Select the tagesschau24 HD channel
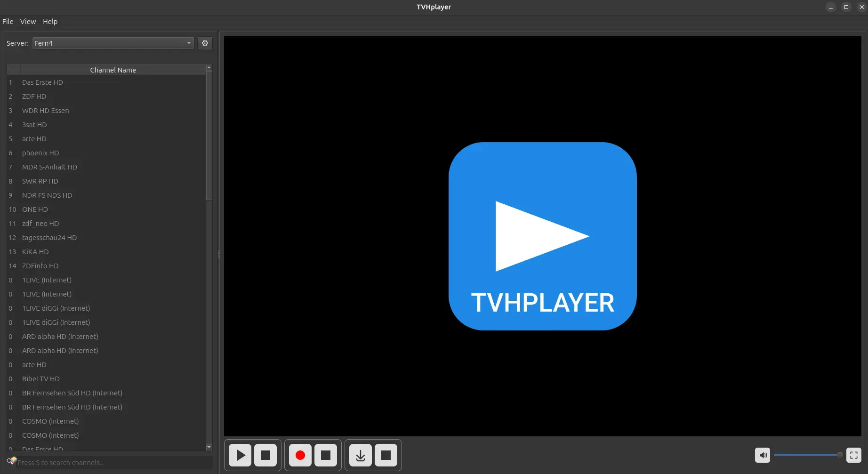This screenshot has height=474, width=868. tap(49, 238)
